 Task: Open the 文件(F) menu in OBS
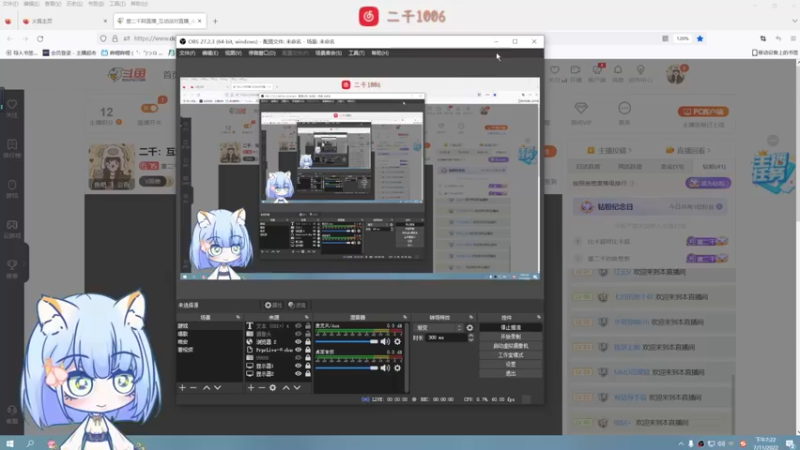[187, 53]
